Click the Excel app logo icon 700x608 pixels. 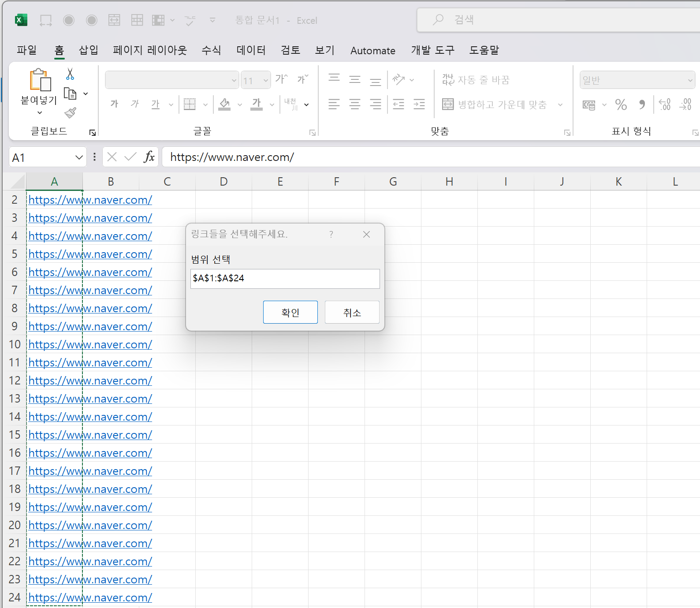coord(21,20)
